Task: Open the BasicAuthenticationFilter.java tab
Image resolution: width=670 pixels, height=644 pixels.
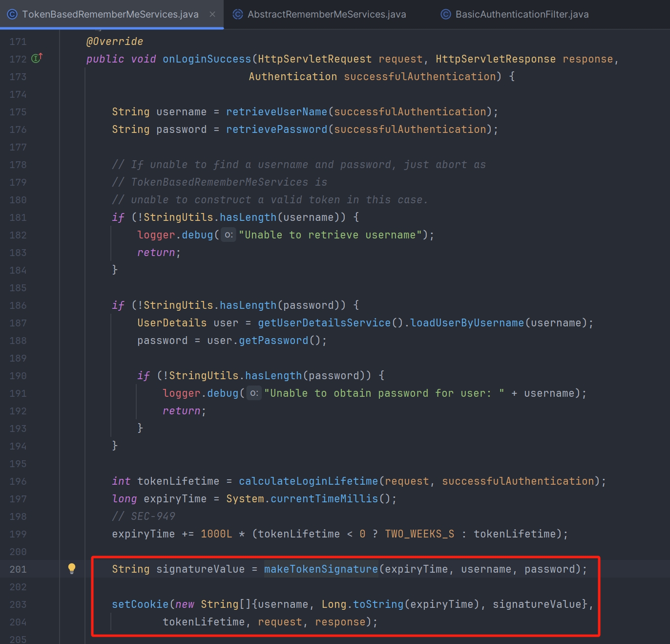Action: [522, 14]
